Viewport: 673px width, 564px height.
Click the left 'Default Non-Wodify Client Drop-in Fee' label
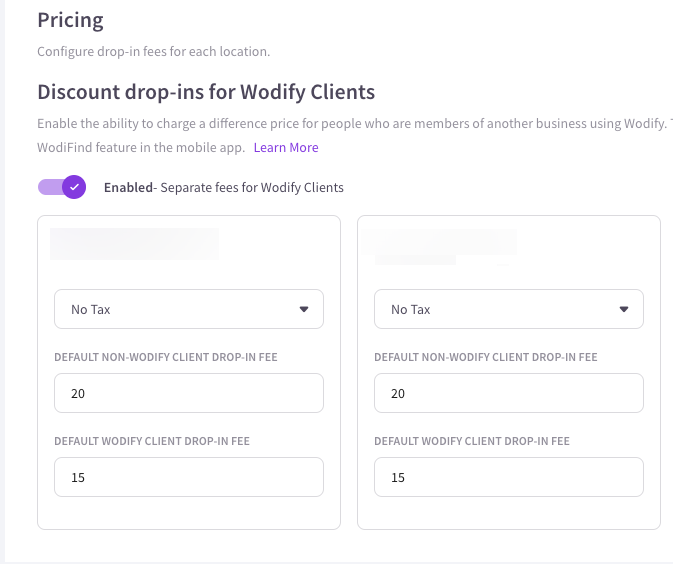165,357
